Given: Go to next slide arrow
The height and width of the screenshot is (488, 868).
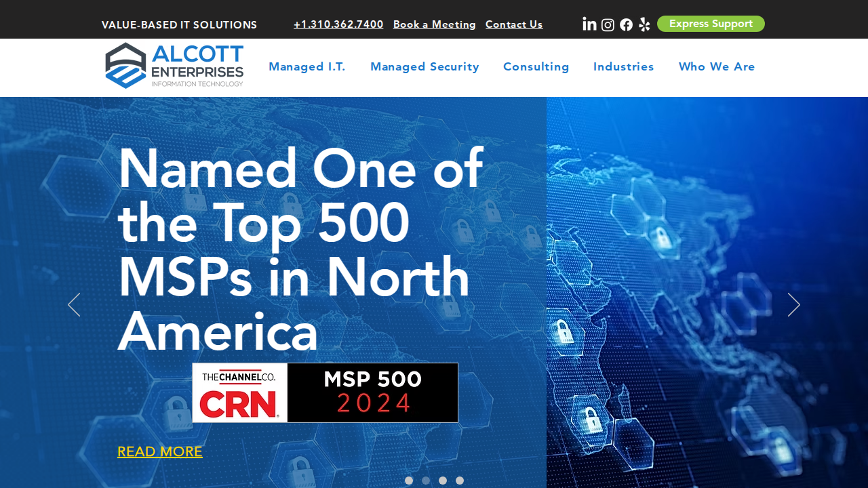Looking at the screenshot, I should [x=794, y=305].
